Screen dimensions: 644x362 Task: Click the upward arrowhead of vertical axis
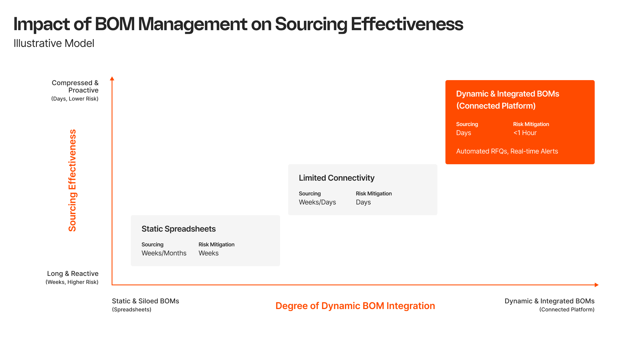(x=112, y=79)
